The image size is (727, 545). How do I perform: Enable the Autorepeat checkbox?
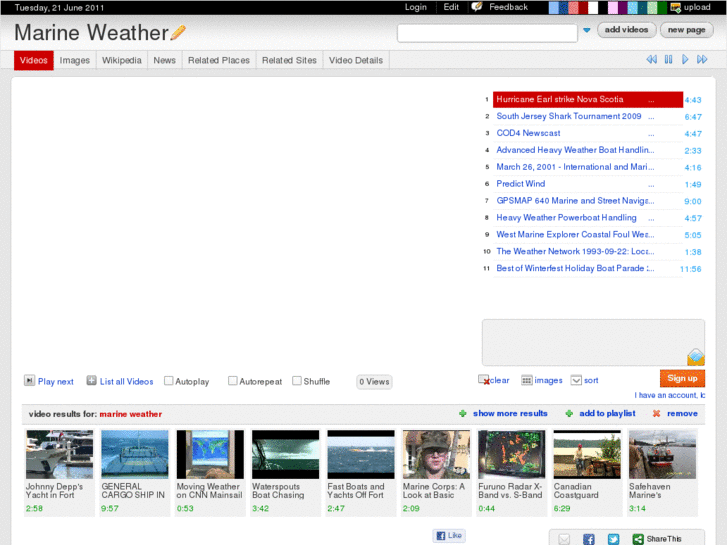click(x=233, y=381)
